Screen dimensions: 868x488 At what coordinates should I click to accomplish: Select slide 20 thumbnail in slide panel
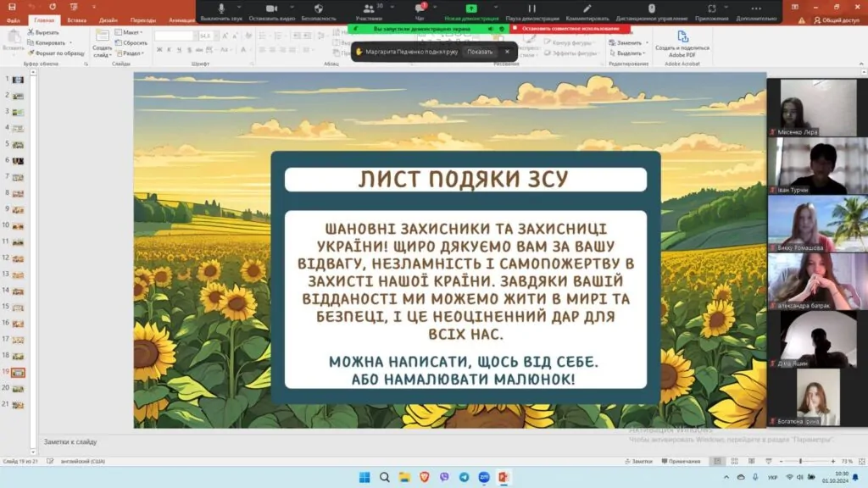pyautogui.click(x=18, y=388)
